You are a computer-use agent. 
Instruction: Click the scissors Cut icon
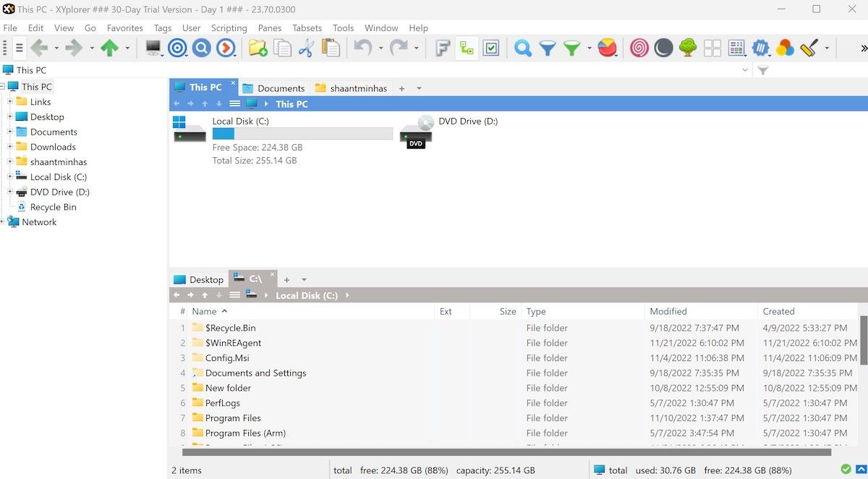tap(306, 48)
